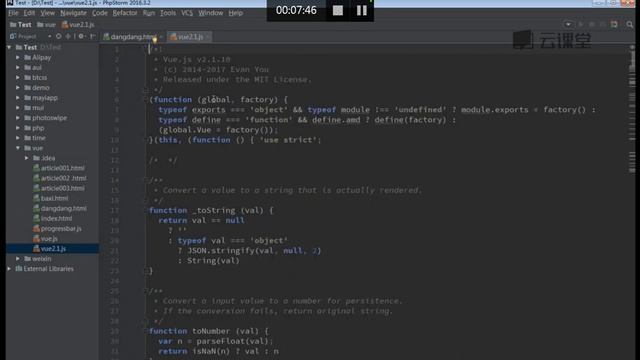Expand the mayiapp folder
Image resolution: width=640 pixels, height=360 pixels.
18,98
